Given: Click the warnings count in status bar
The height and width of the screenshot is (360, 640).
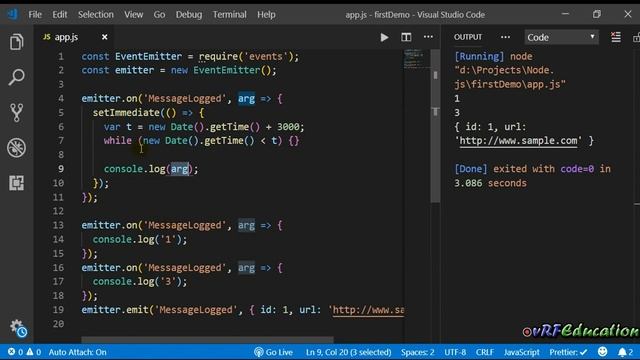Looking at the screenshot, I should tap(34, 352).
